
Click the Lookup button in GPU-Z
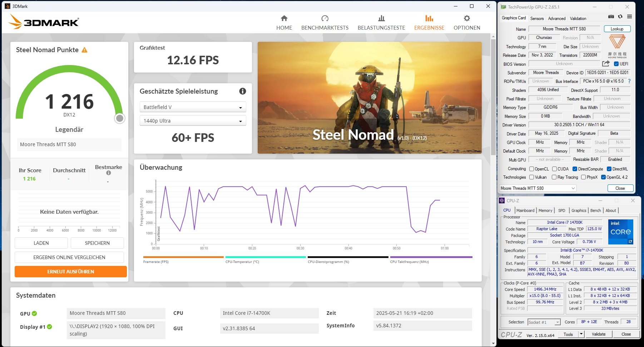(617, 29)
